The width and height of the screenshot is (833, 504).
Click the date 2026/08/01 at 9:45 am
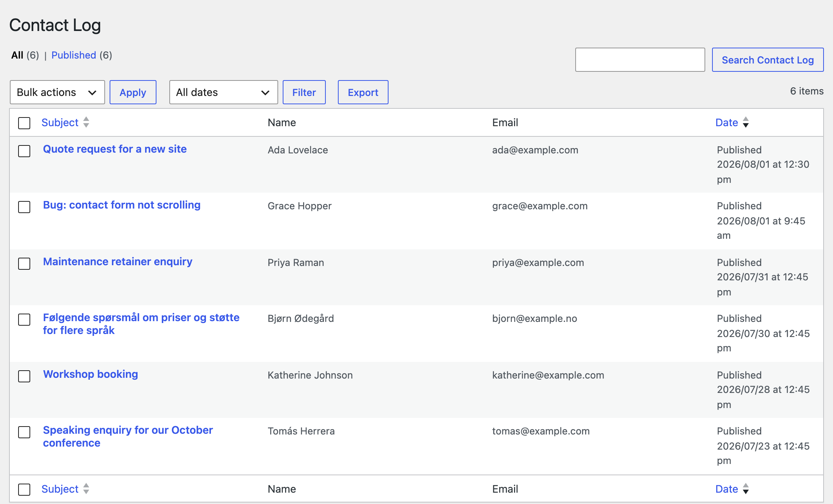pos(761,228)
